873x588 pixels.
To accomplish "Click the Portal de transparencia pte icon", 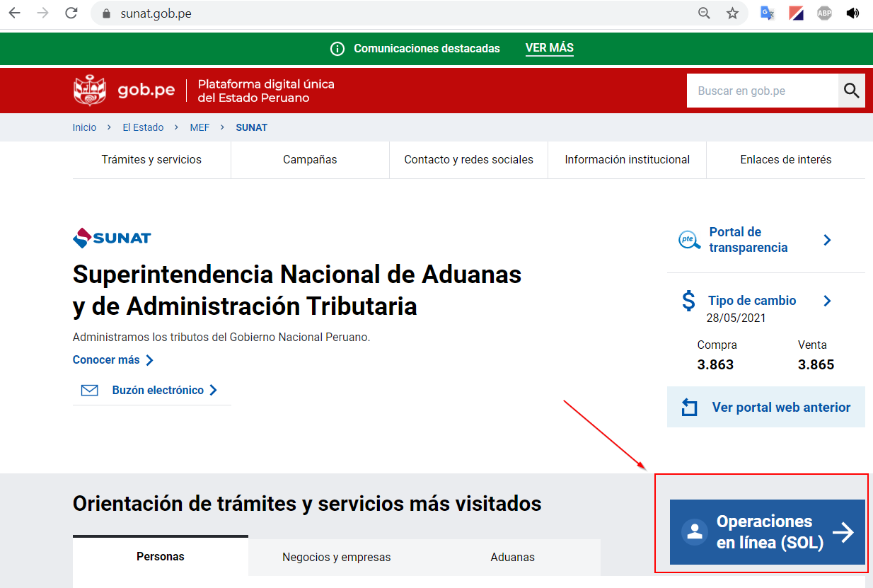I will point(690,240).
